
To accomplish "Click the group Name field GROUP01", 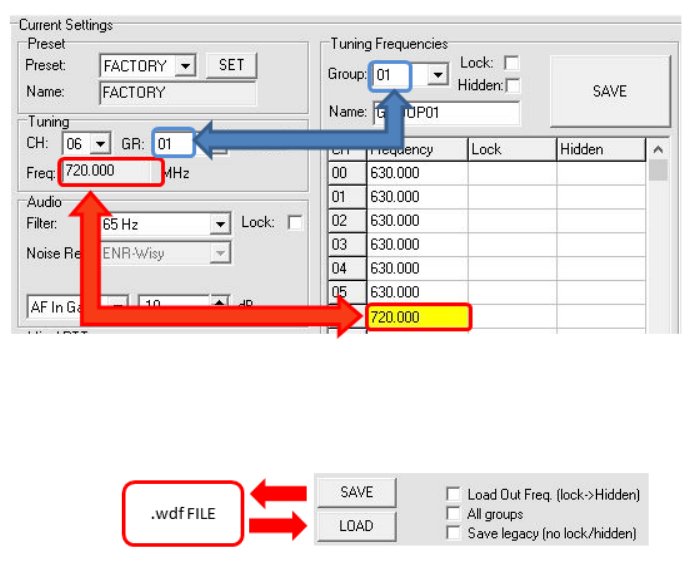I will tap(447, 113).
